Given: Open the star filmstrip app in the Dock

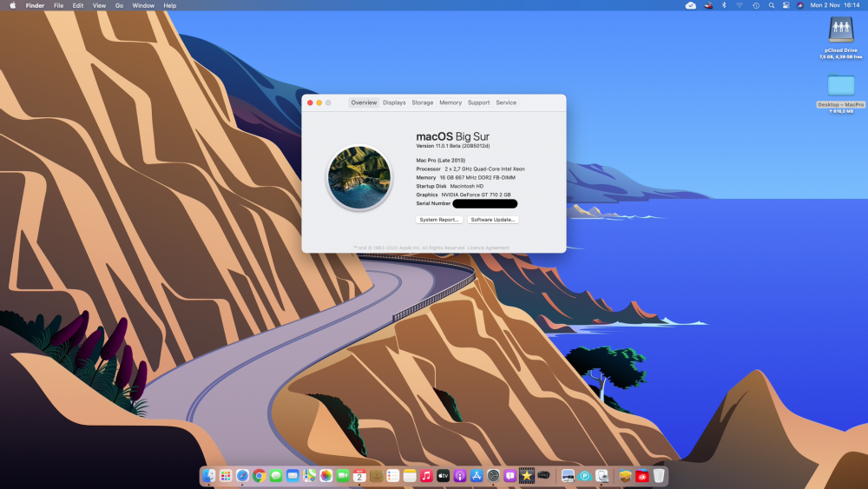Looking at the screenshot, I should 527,475.
